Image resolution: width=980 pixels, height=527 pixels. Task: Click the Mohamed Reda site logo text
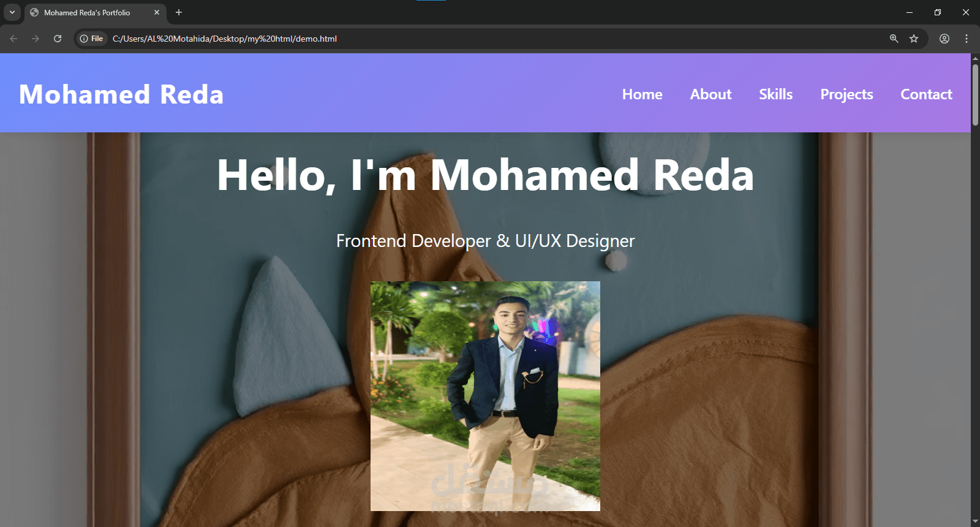(x=121, y=94)
